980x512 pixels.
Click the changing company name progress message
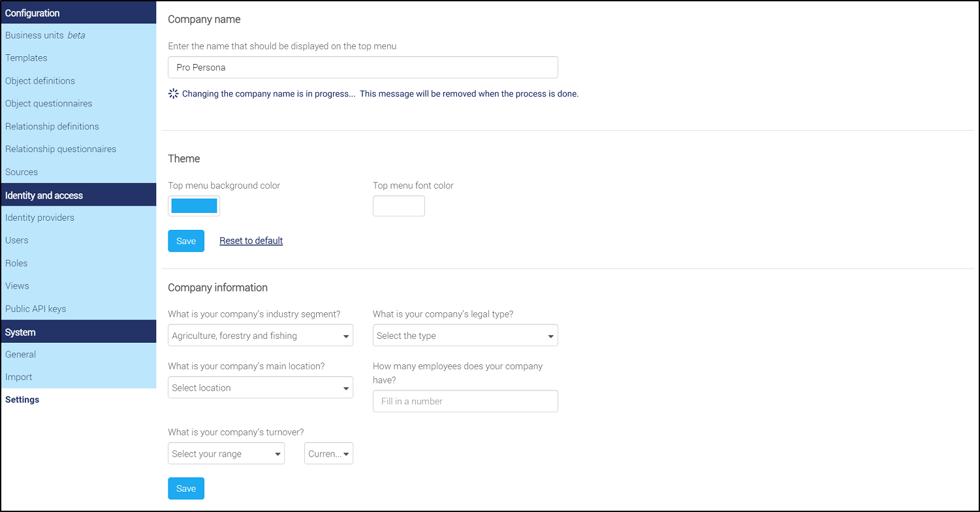pos(380,94)
